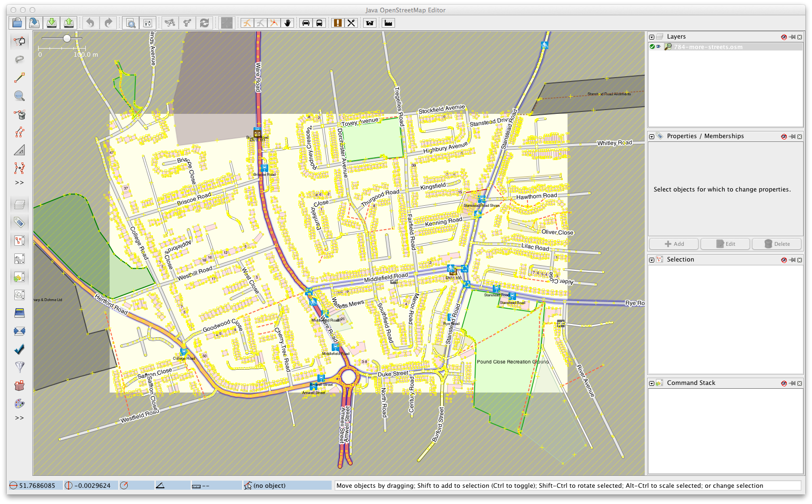Click the Open file folder icon
The image size is (812, 504).
click(17, 23)
